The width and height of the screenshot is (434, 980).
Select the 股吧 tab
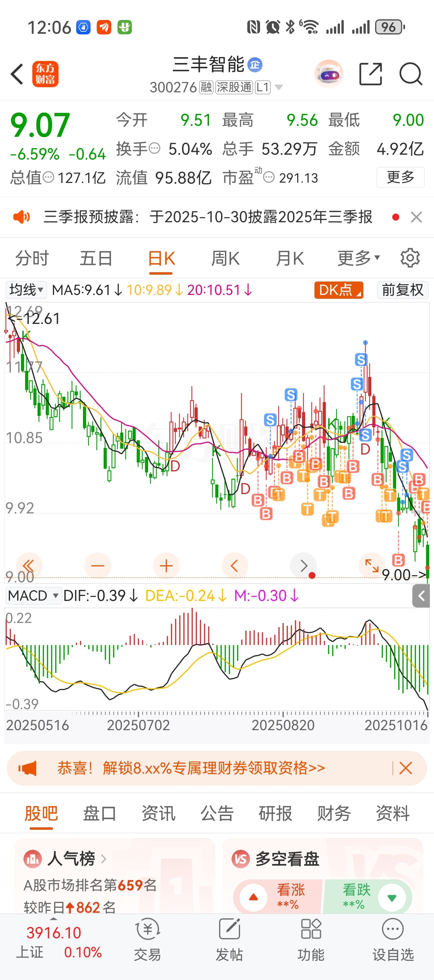41,814
